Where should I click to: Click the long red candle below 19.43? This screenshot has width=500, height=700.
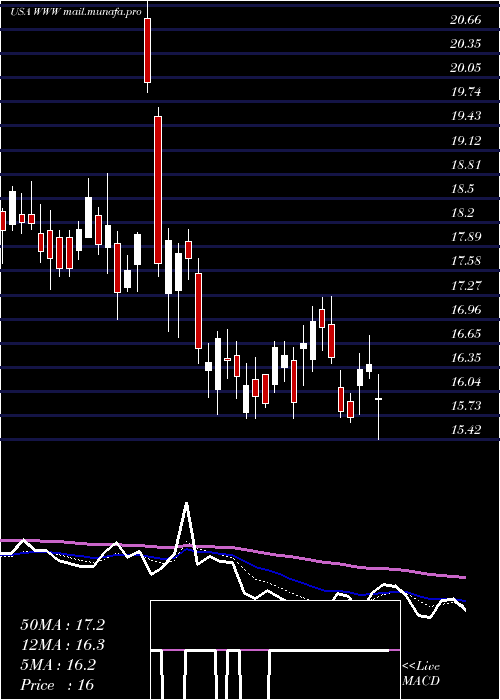(158, 190)
